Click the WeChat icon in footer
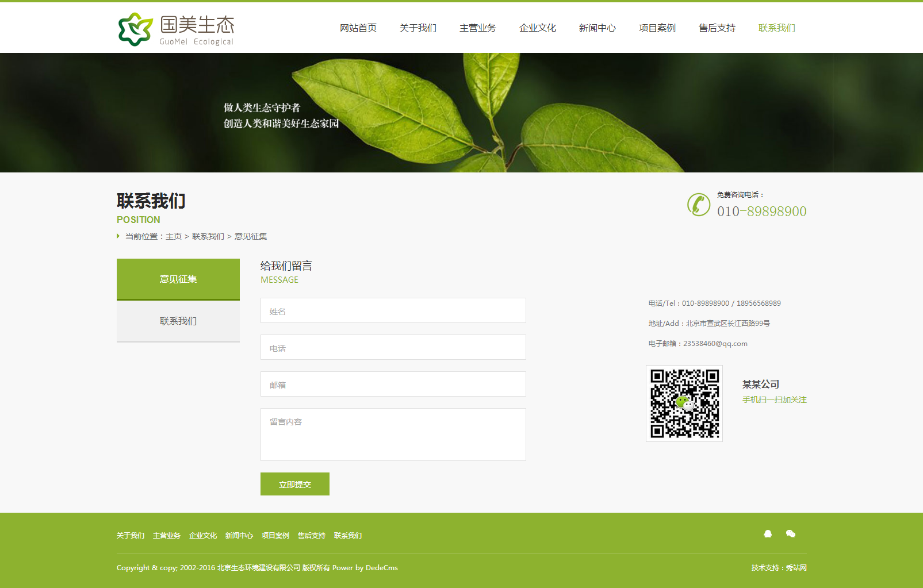923x588 pixels. [x=791, y=534]
